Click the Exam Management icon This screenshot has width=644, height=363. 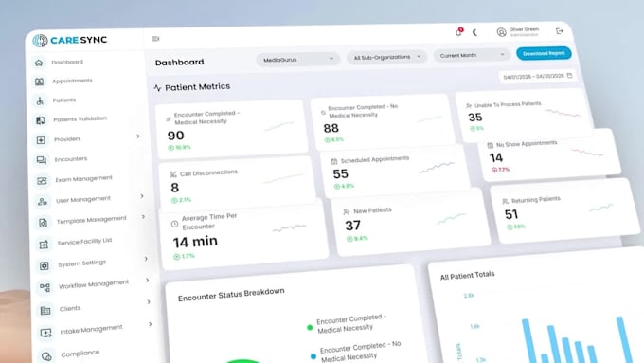(x=42, y=180)
